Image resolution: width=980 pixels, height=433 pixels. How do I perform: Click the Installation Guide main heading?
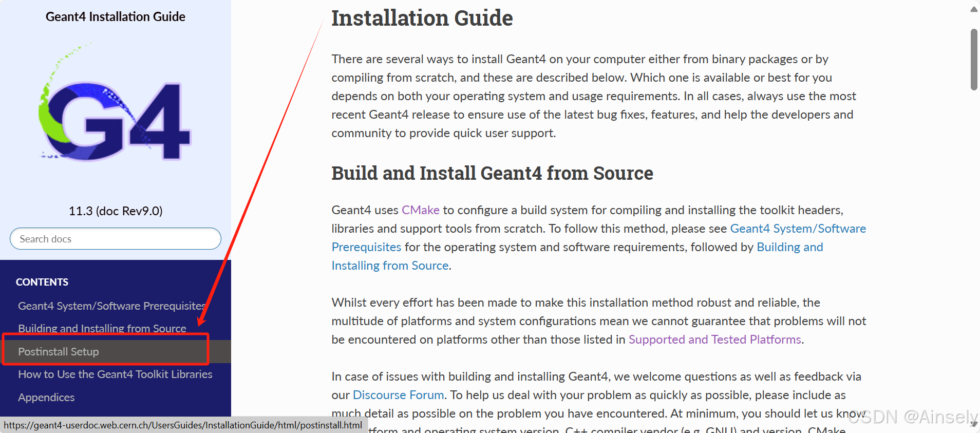click(x=422, y=18)
